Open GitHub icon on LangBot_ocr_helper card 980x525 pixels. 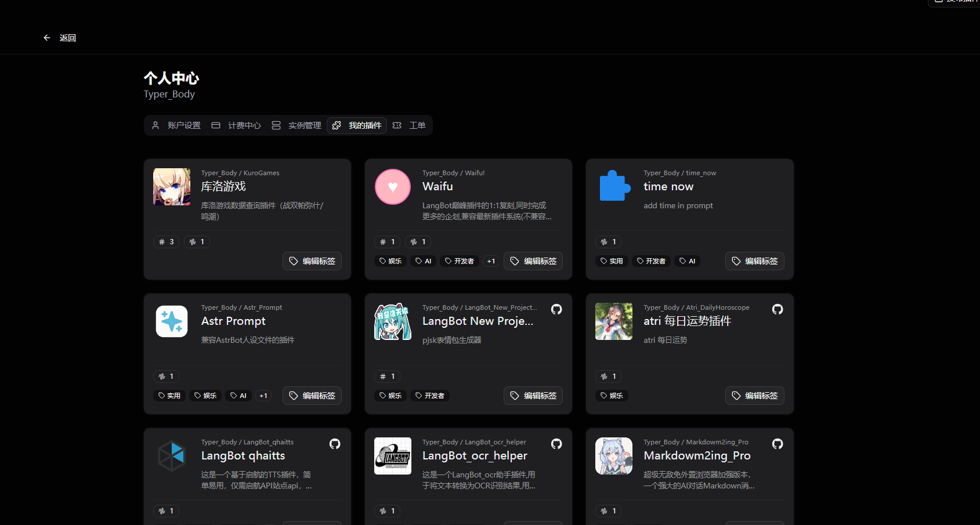(556, 444)
